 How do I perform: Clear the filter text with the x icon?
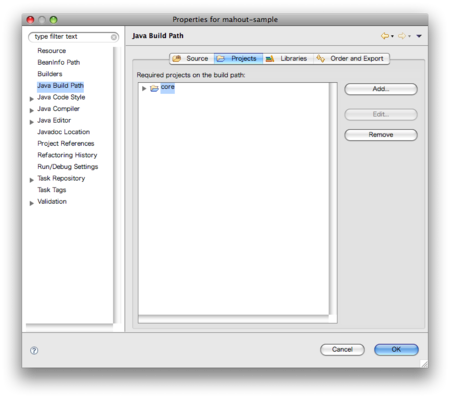pos(114,37)
